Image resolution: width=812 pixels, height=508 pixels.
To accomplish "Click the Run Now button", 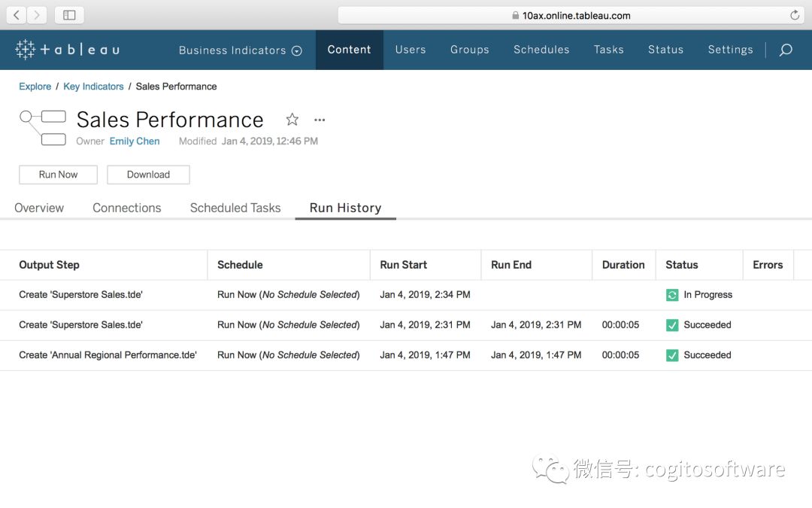I will point(58,175).
